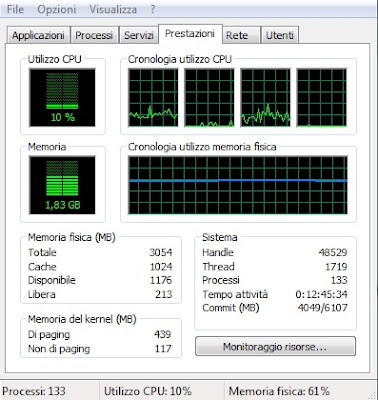Click the Totale value 3054
Viewport: 378px width, 400px height.
pyautogui.click(x=161, y=252)
